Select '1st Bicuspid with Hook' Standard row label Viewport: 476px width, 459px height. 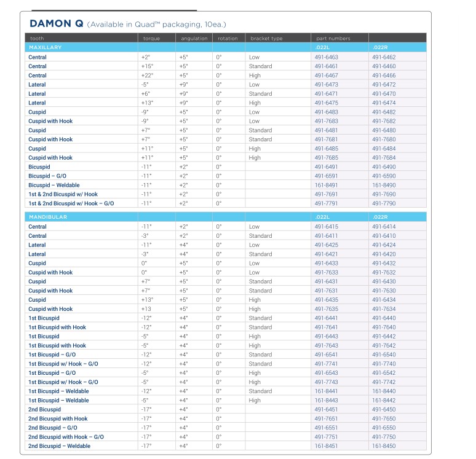pos(57,327)
